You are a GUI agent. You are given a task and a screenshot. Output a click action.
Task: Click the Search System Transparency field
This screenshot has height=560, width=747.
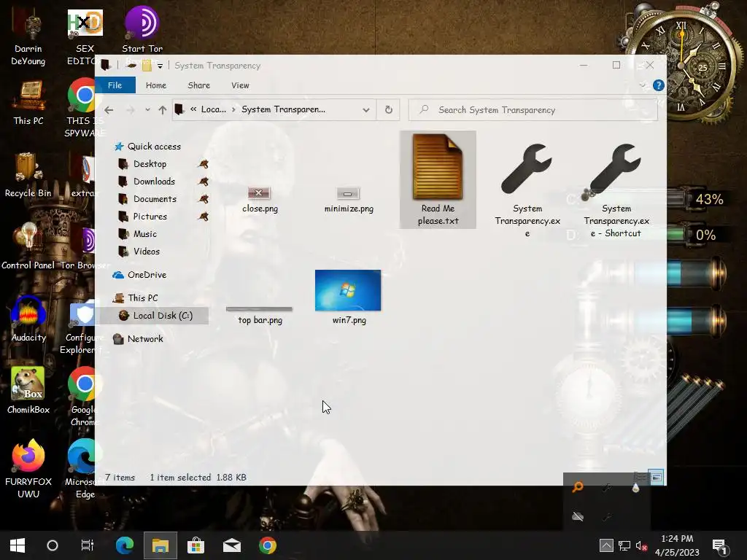[533, 110]
